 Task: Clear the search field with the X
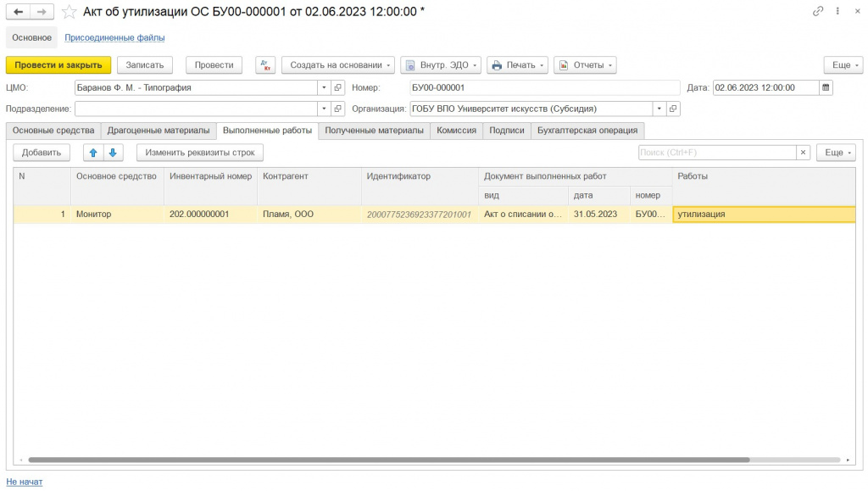pos(804,153)
